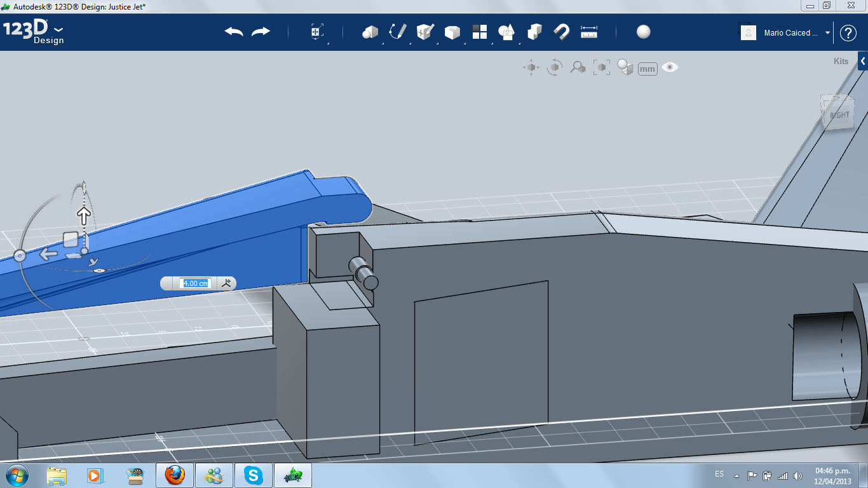The width and height of the screenshot is (868, 488).
Task: Open the Transform tool menu
Action: [x=316, y=32]
